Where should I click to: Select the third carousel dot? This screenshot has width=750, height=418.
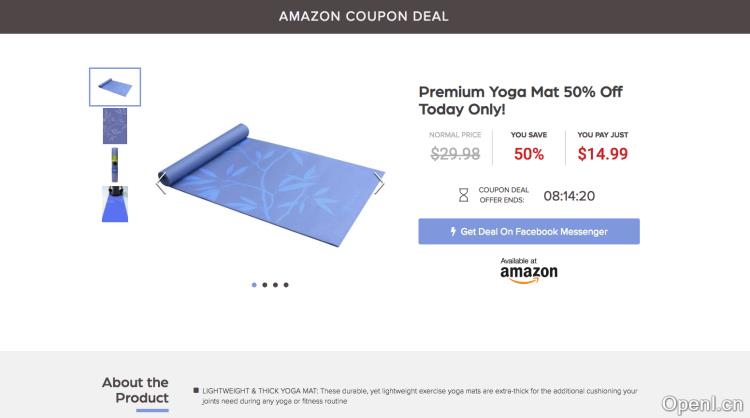[x=276, y=285]
